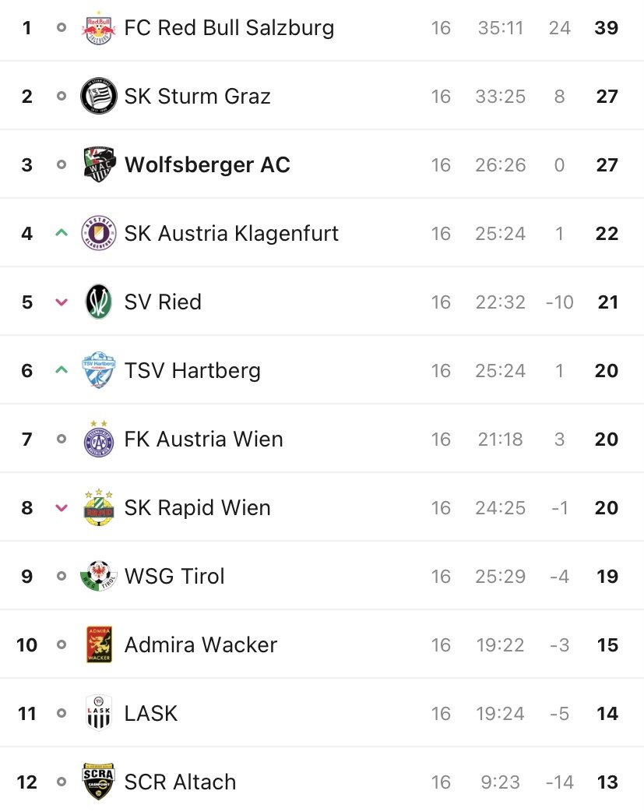Click the green up arrow beside Klagenfurt
Screen dimensions: 644x812
click(x=61, y=233)
